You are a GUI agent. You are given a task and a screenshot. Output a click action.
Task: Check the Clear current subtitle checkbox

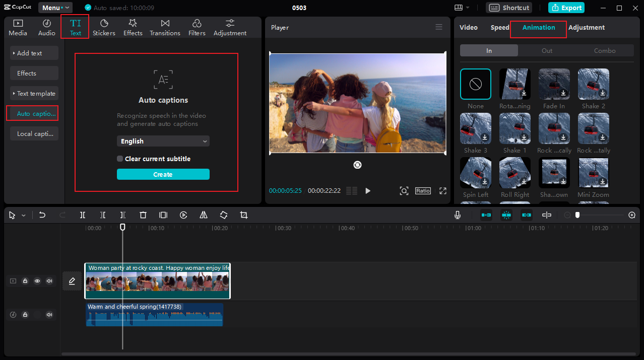click(120, 159)
